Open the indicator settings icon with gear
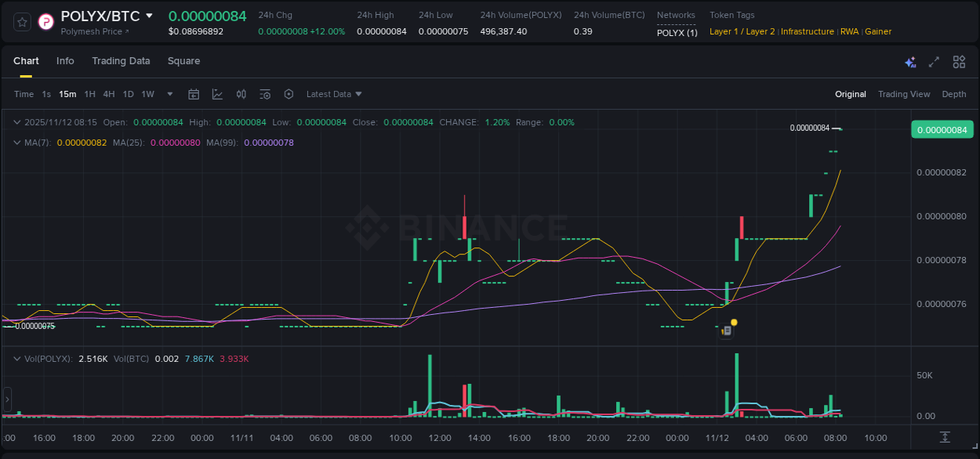Viewport: 980px width, 459px height. point(264,93)
